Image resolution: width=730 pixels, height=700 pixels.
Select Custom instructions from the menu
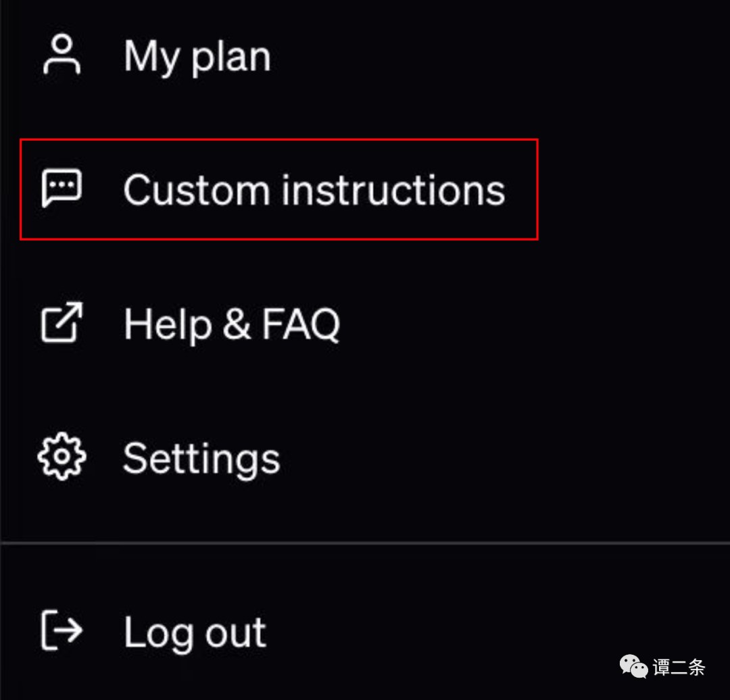pyautogui.click(x=314, y=190)
